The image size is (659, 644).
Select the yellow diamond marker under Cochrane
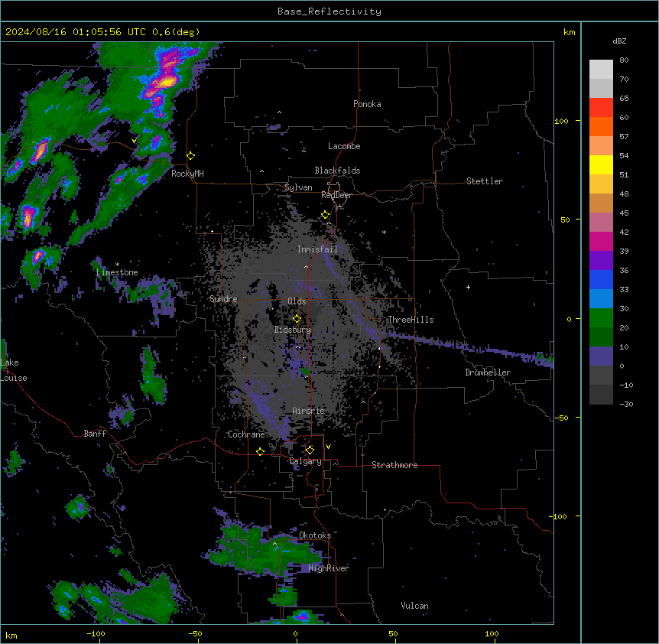260,451
